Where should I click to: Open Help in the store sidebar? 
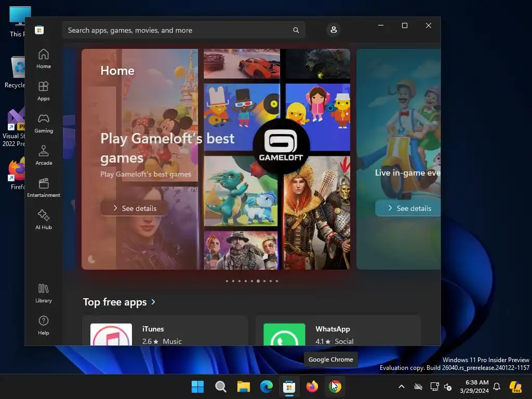coord(44,325)
